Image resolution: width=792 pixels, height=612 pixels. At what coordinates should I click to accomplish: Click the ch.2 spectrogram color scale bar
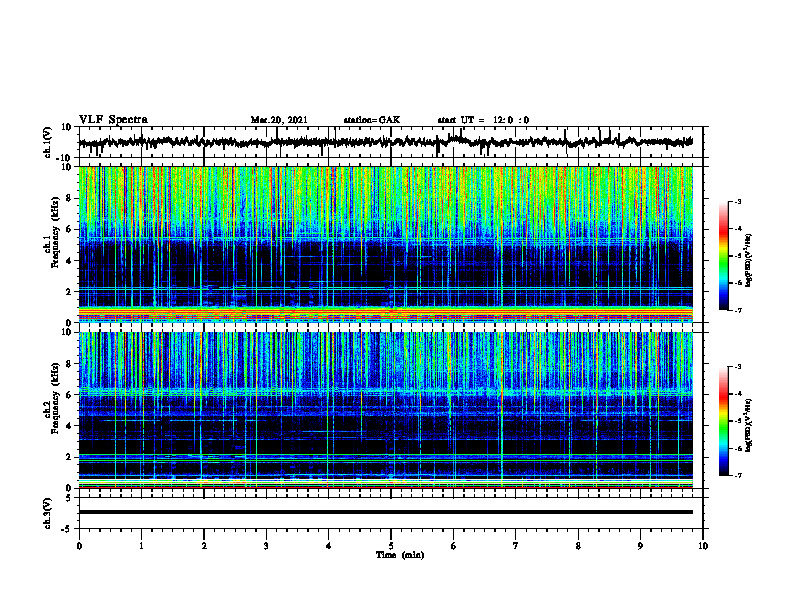[x=724, y=421]
